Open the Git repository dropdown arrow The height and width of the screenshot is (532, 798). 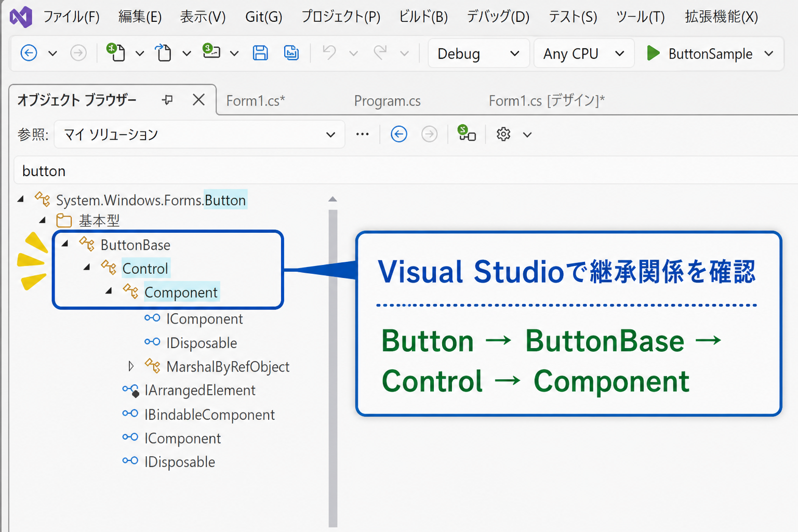point(234,54)
